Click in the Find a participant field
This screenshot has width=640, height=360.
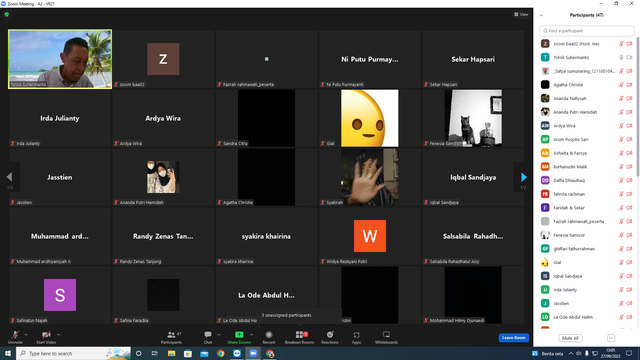point(587,31)
